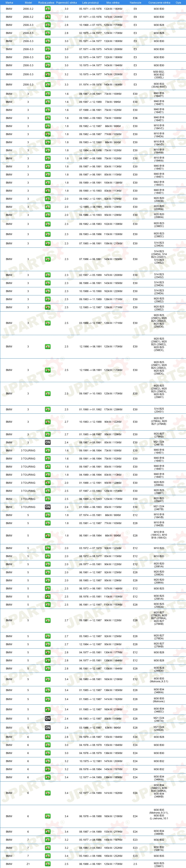Select the 10.1975 -> 12.1981 production years cell

(90, 761)
